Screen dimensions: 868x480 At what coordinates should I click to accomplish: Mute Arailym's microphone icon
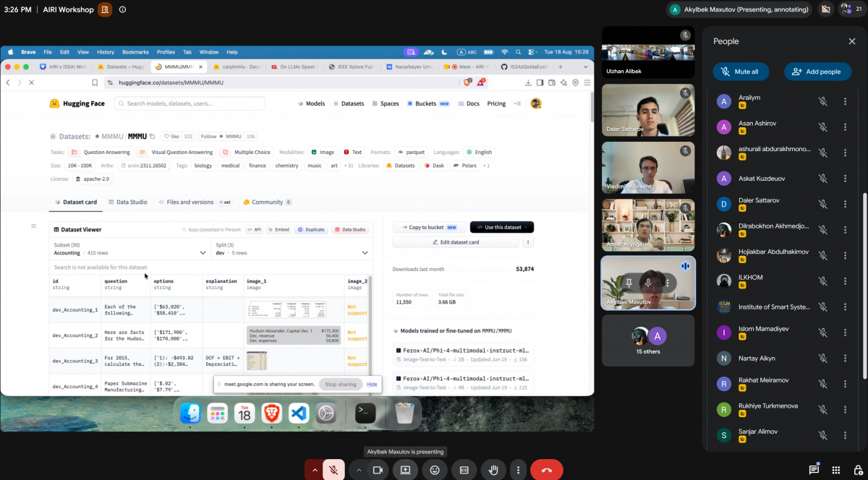pyautogui.click(x=822, y=102)
